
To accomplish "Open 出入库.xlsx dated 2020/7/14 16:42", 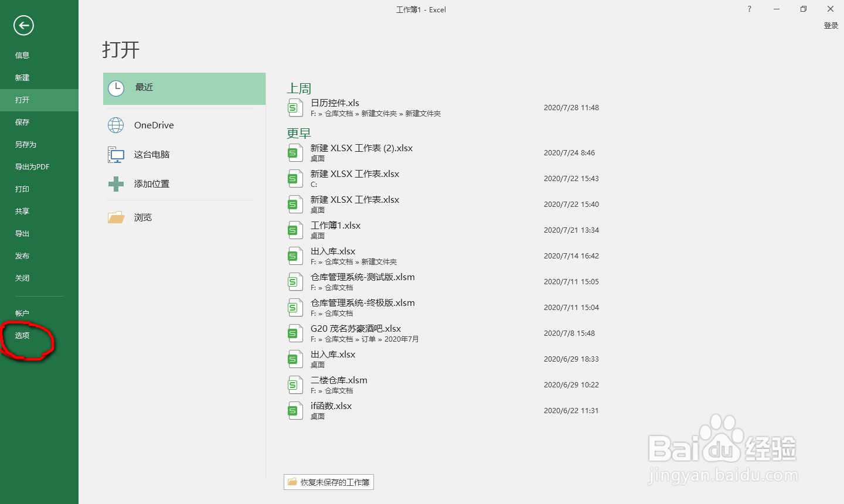I will pos(445,256).
